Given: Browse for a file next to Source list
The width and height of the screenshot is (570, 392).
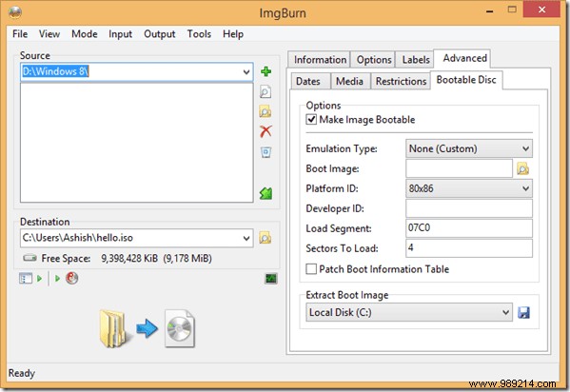Looking at the screenshot, I should point(265,91).
